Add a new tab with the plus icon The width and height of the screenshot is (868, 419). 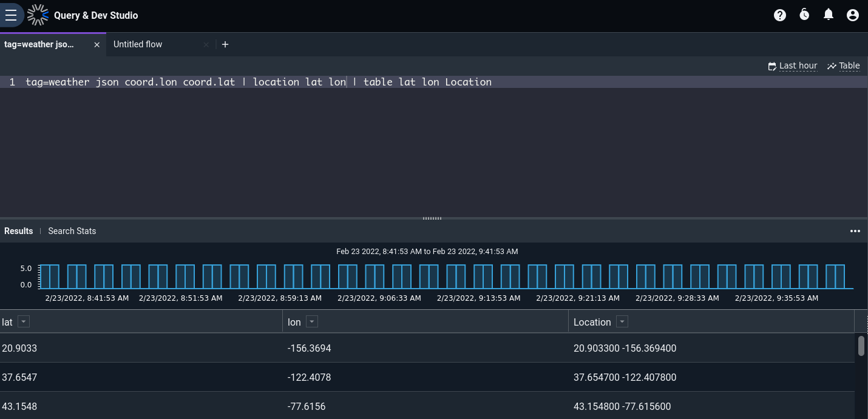[x=225, y=44]
